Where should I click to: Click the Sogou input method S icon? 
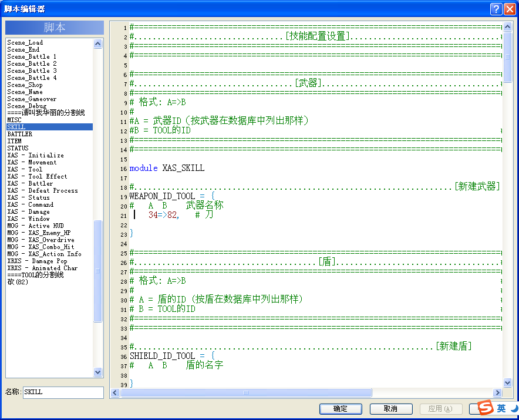click(x=486, y=408)
